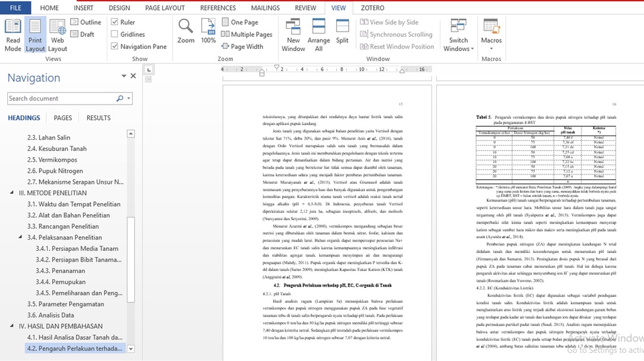Open the DESIGN tab
This screenshot has width=644, height=361.
119,8
